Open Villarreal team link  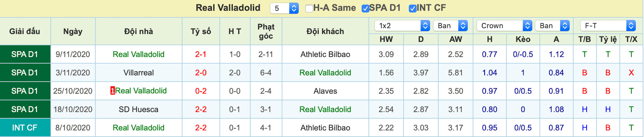click(x=139, y=73)
